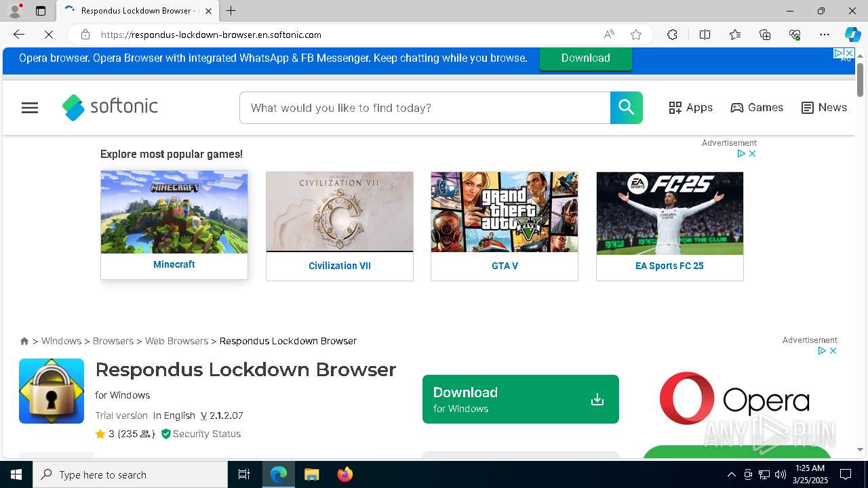Open the Windows Start menu

[x=16, y=474]
